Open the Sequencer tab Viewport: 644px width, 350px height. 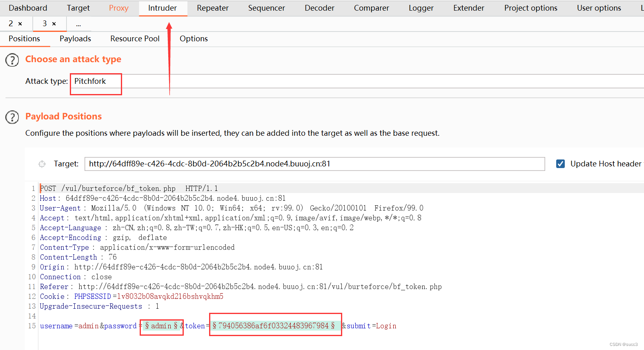pyautogui.click(x=267, y=8)
